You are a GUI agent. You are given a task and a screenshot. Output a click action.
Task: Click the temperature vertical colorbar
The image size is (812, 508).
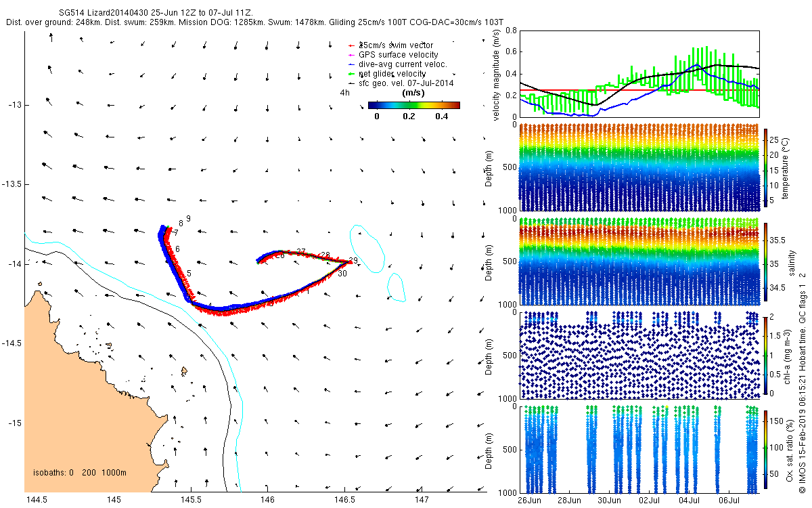(x=766, y=167)
